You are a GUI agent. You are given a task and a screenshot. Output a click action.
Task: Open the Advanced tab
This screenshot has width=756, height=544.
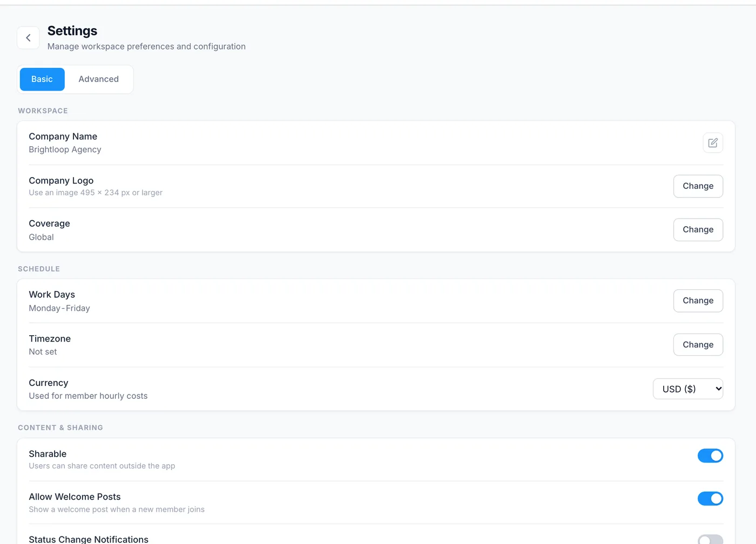coord(99,79)
